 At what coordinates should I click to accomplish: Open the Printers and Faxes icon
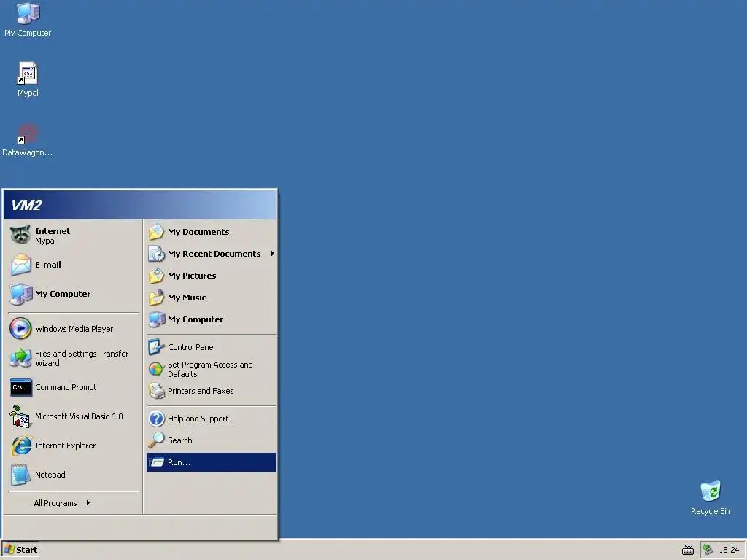pos(156,391)
